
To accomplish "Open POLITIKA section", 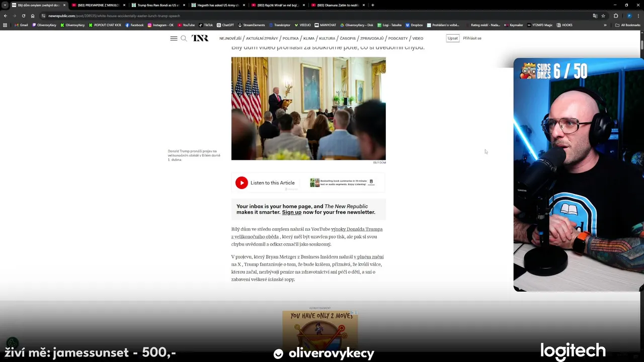I will pos(290,38).
